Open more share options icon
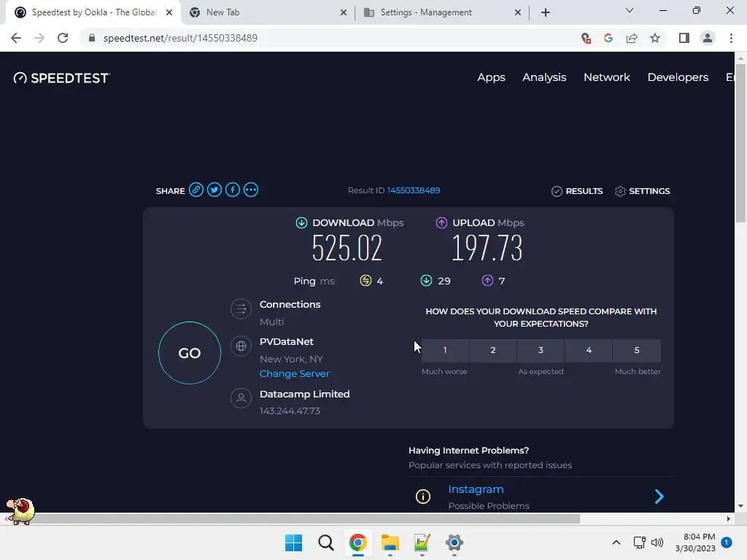Image resolution: width=747 pixels, height=560 pixels. pos(251,190)
